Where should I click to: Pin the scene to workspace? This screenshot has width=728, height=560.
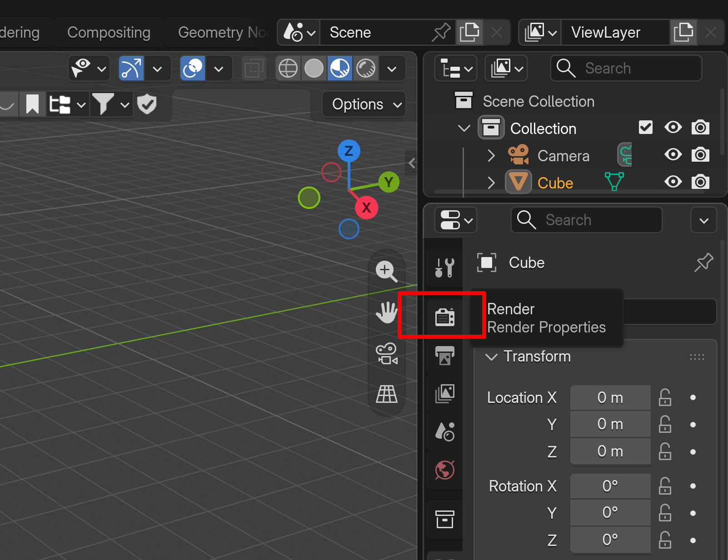pos(441,32)
